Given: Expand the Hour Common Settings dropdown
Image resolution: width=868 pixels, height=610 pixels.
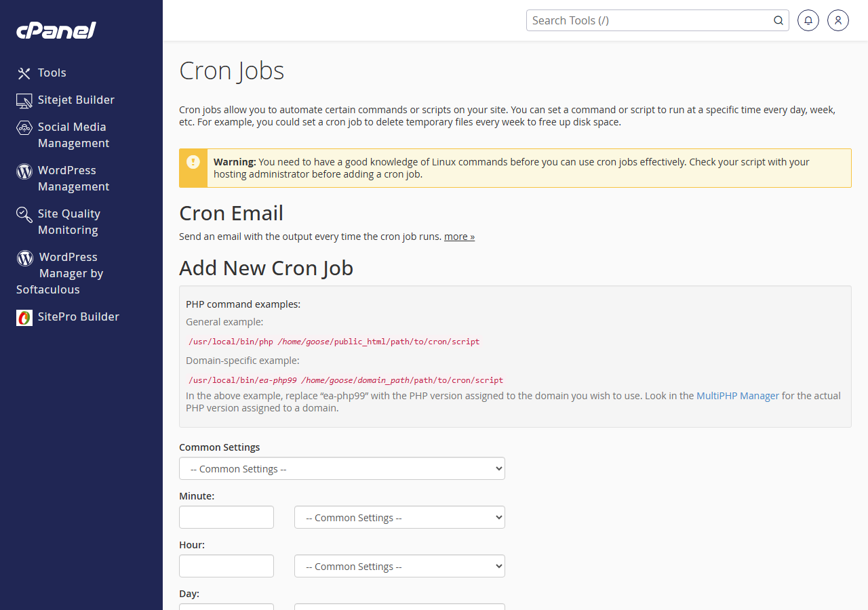Looking at the screenshot, I should (x=399, y=566).
